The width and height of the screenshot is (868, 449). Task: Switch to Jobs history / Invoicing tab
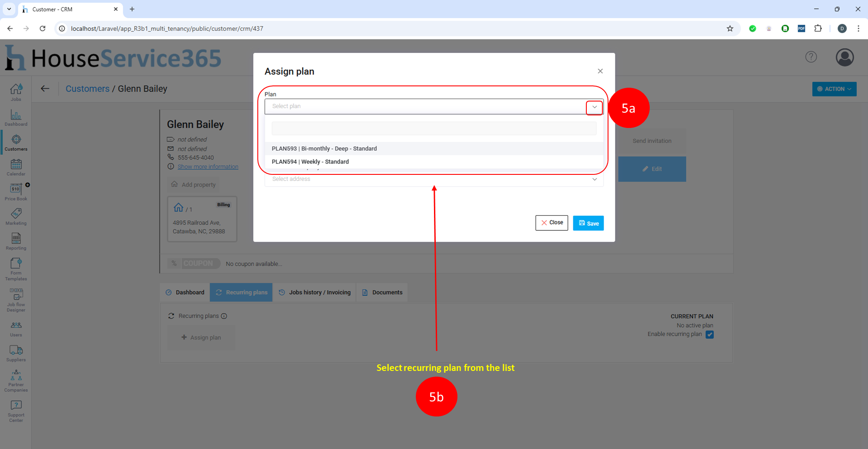[x=315, y=292]
